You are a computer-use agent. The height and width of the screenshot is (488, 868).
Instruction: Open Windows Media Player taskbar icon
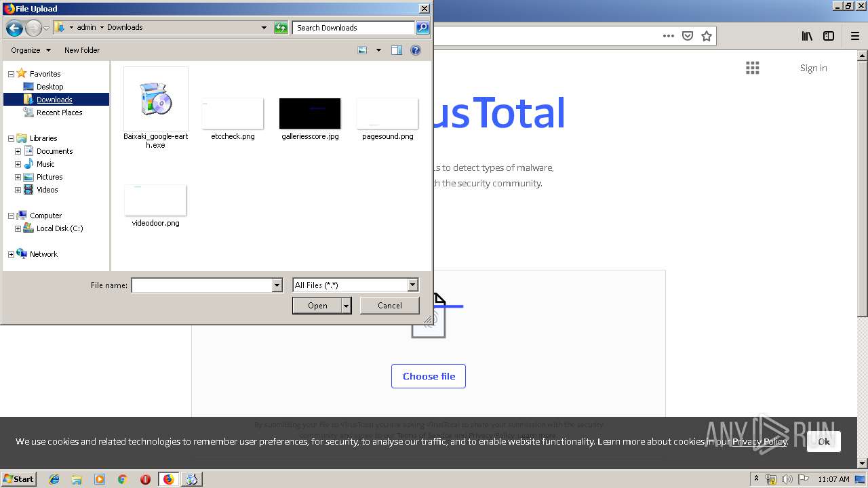point(100,479)
